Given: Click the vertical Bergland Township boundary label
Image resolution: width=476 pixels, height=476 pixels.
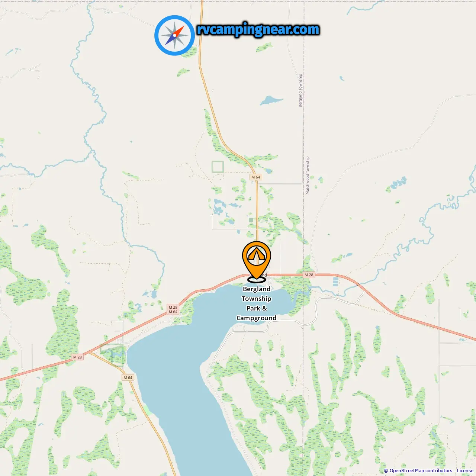Looking at the screenshot, I should pos(300,90).
